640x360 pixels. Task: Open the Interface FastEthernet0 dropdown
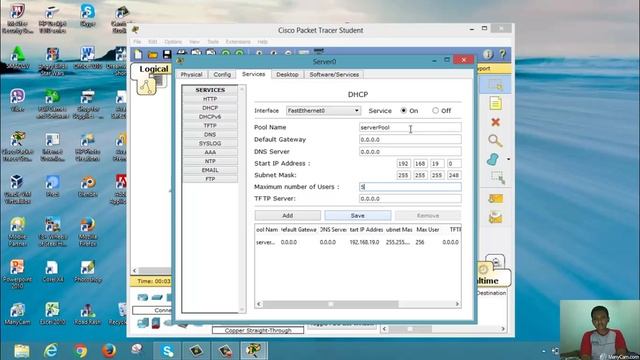[323, 111]
